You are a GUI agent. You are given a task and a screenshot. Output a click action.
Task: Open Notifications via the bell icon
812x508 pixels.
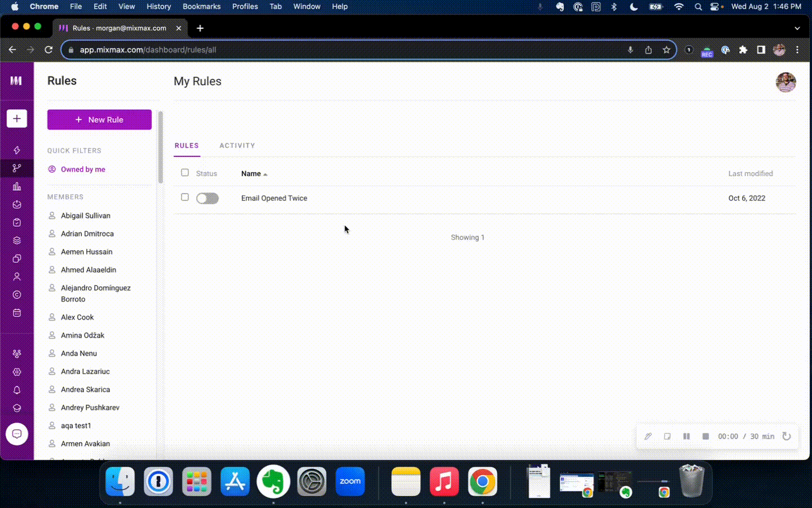coord(17,390)
